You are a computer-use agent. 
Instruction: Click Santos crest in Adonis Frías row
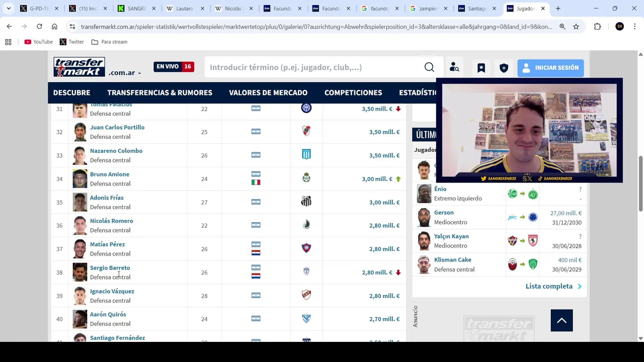(306, 202)
